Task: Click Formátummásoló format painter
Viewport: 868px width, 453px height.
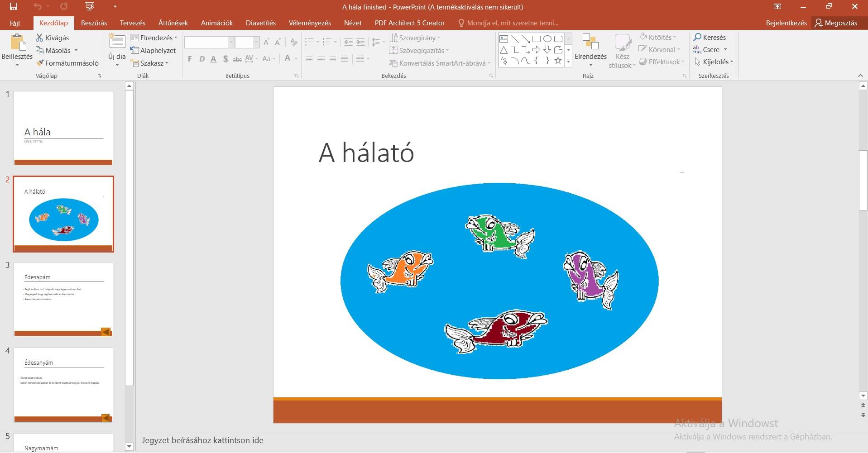Action: coord(67,63)
